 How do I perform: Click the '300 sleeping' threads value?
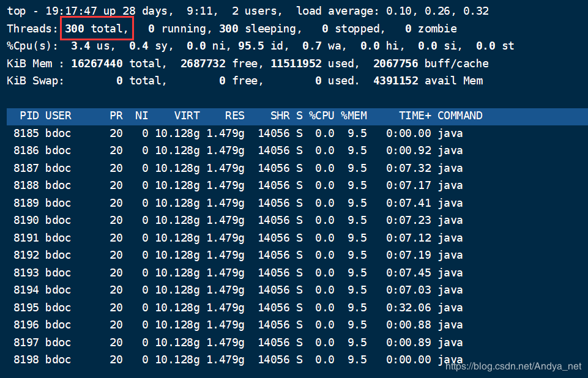260,29
